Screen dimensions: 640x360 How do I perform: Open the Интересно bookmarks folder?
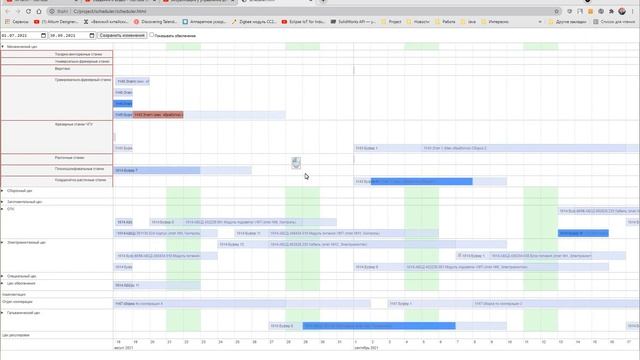pos(495,22)
